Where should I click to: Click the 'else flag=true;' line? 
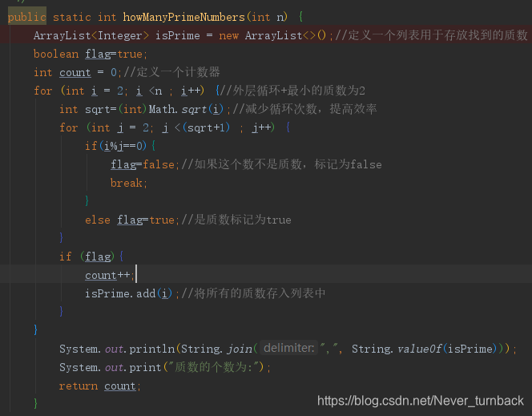(132, 220)
